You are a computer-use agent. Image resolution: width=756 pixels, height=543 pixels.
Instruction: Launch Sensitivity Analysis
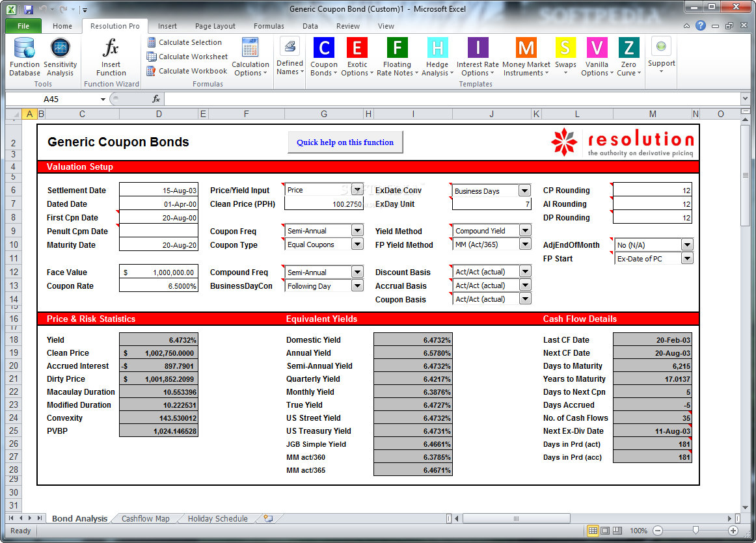[x=61, y=57]
